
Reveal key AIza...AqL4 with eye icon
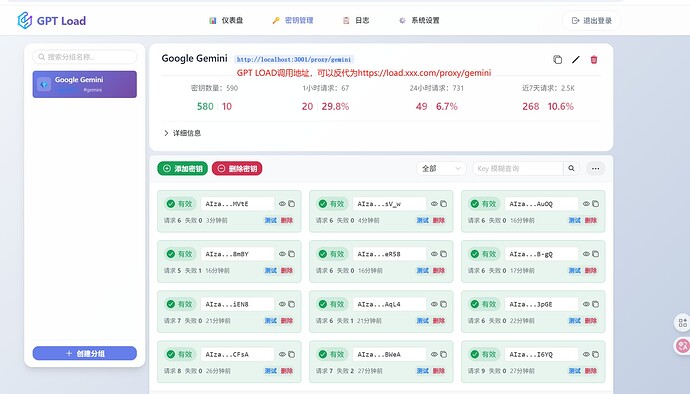tap(434, 304)
